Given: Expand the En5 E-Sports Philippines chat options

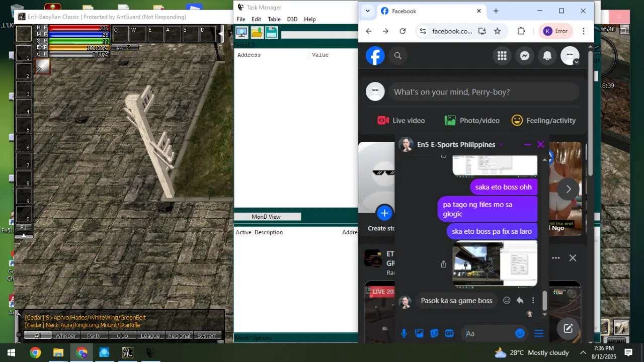Looking at the screenshot, I should [501, 145].
